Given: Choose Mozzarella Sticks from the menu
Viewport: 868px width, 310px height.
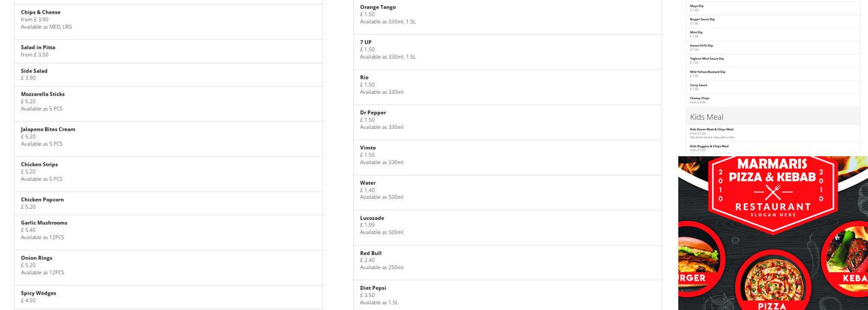Looking at the screenshot, I should pos(43,94).
